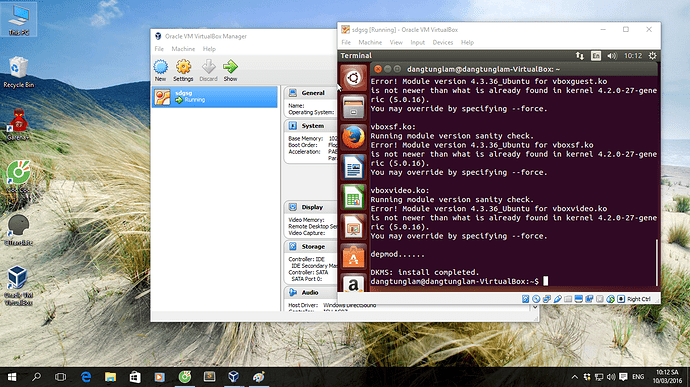Open Machine menu in sdgsg VM window
This screenshot has width=690, height=387.
click(x=370, y=43)
